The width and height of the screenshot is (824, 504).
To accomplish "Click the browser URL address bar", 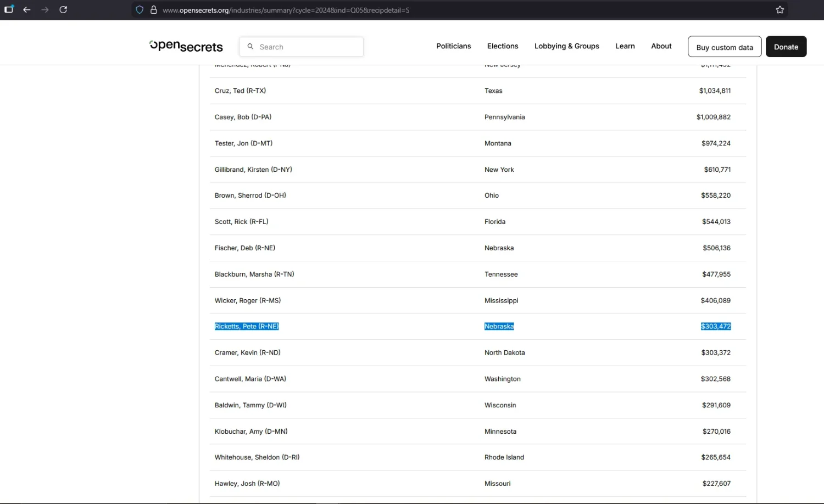I will coord(459,10).
